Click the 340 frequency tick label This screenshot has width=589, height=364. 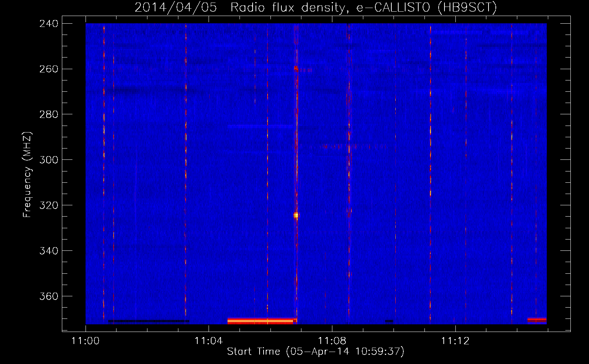(49, 251)
